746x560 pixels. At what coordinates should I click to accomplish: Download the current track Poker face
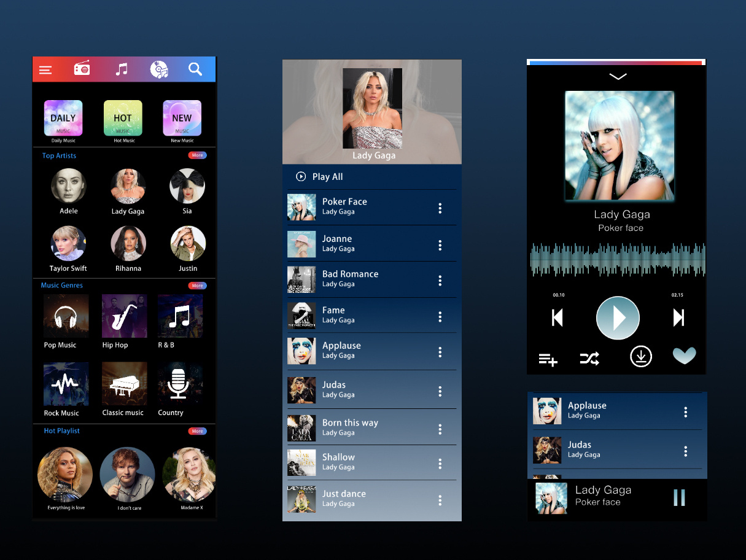(641, 356)
